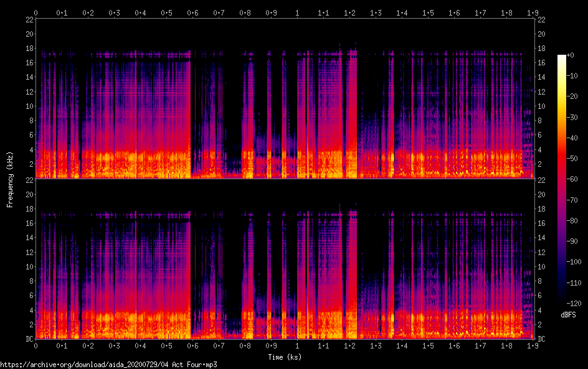Click the upper channel spectrogram plot

(285, 98)
